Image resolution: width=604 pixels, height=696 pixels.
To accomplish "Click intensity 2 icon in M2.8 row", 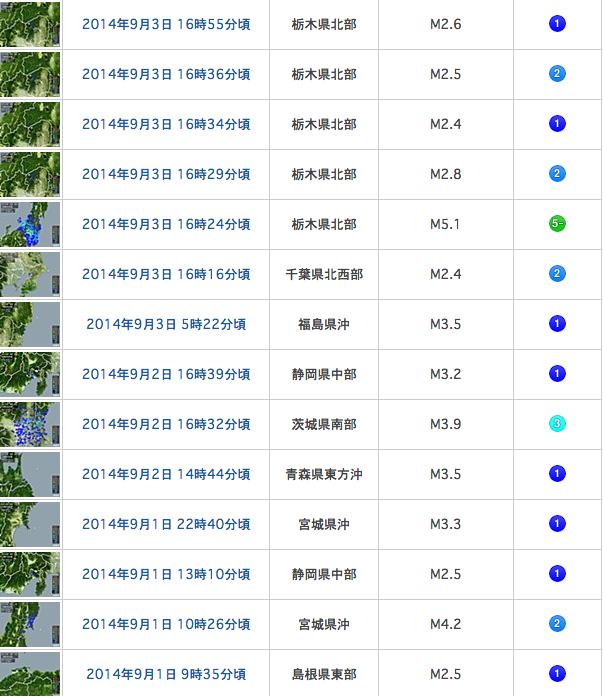I will 557,174.
